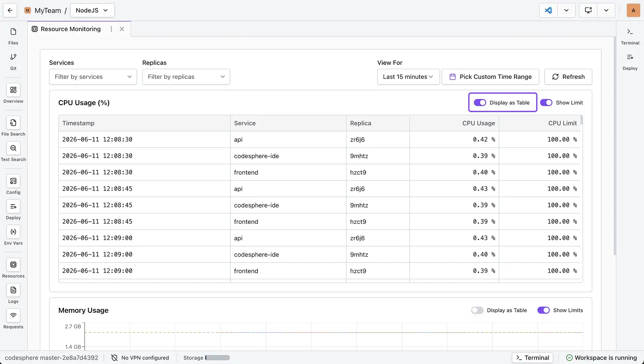Screen dimensions: 644x364
Task: Click codesphere-ide cell at 12:08:45
Action: tap(288, 205)
